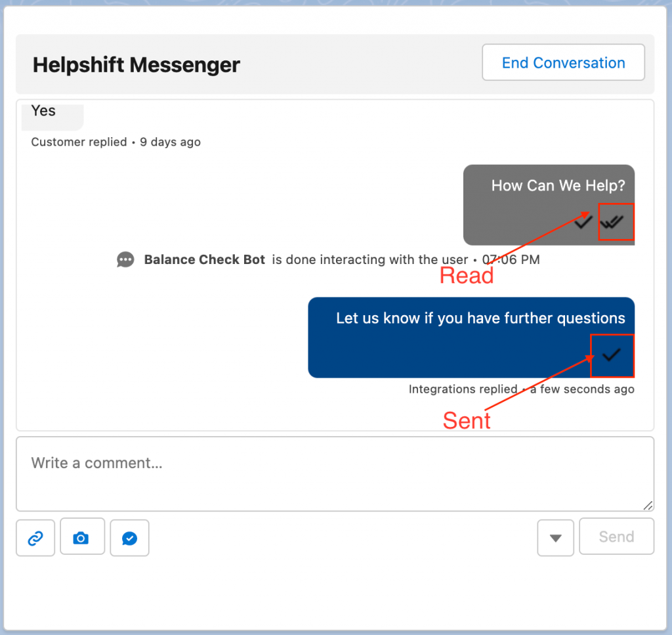
Task: Select the 'How Can We Help?' message
Action: [558, 186]
